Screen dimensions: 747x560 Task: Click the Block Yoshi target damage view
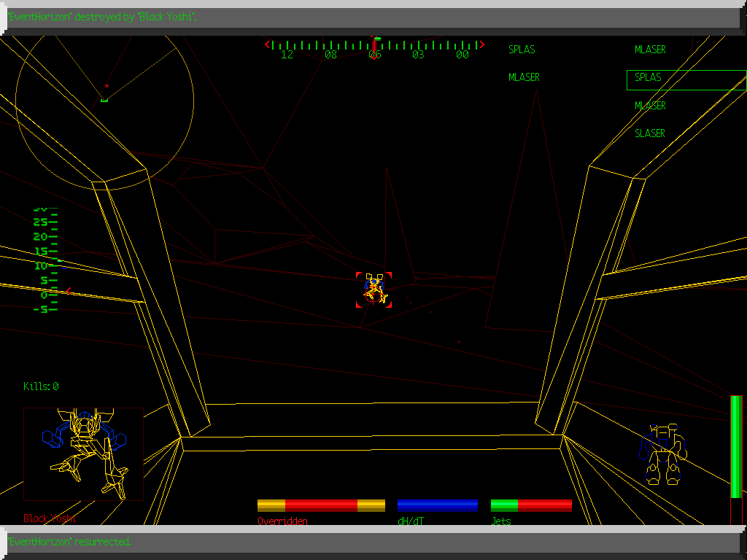point(83,454)
